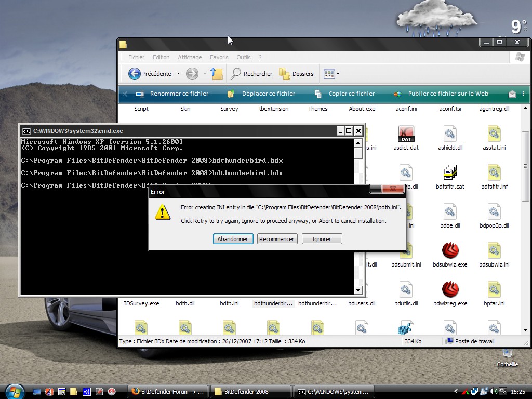This screenshot has height=399, width=532.
Task: Click the cmd.exe title bar icon
Action: click(x=26, y=131)
